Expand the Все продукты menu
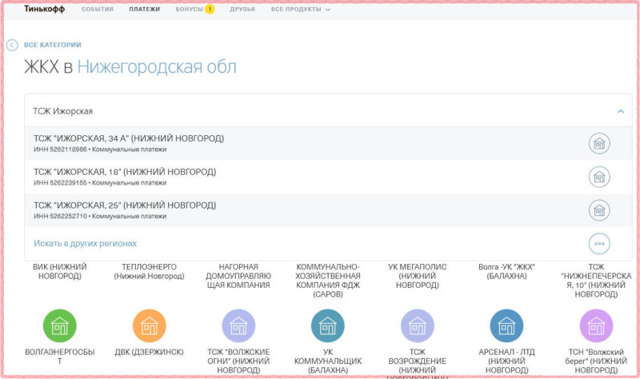 (x=300, y=9)
